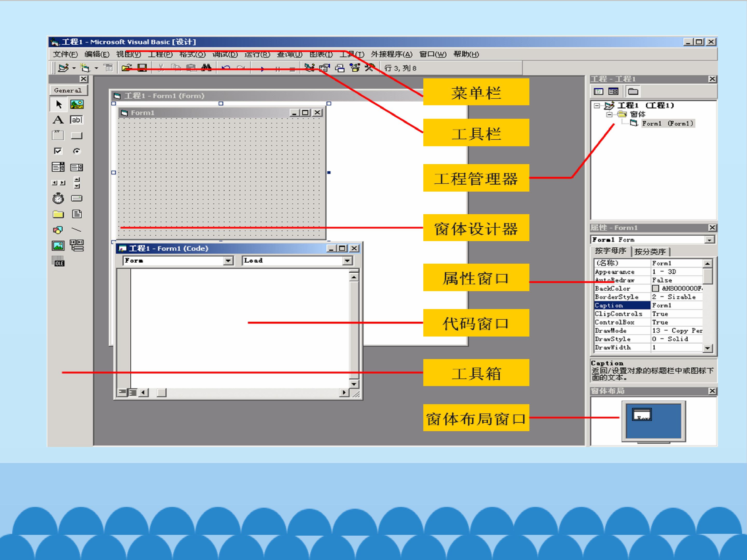Image resolution: width=747 pixels, height=560 pixels.
Task: Select the OptionButton tool in toolbox
Action: click(77, 151)
